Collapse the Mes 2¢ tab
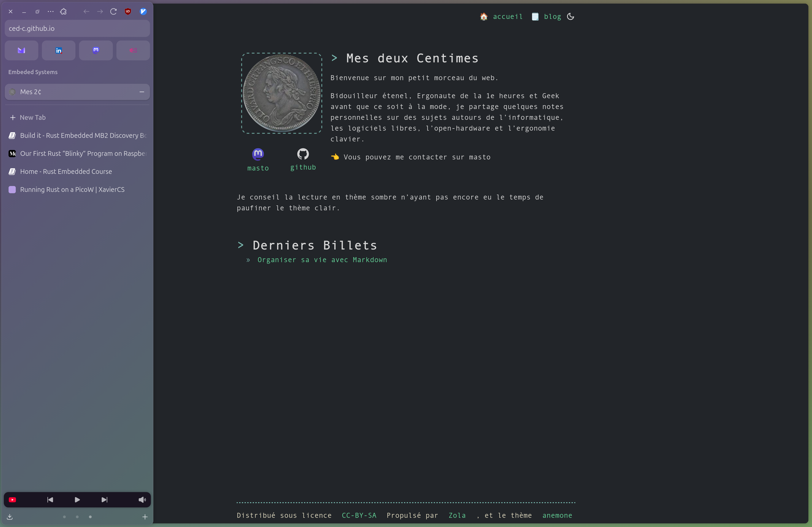Image resolution: width=812 pixels, height=527 pixels. [x=142, y=92]
